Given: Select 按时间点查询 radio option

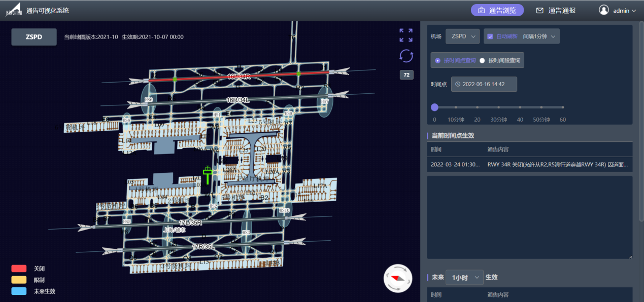Looking at the screenshot, I should pos(438,60).
